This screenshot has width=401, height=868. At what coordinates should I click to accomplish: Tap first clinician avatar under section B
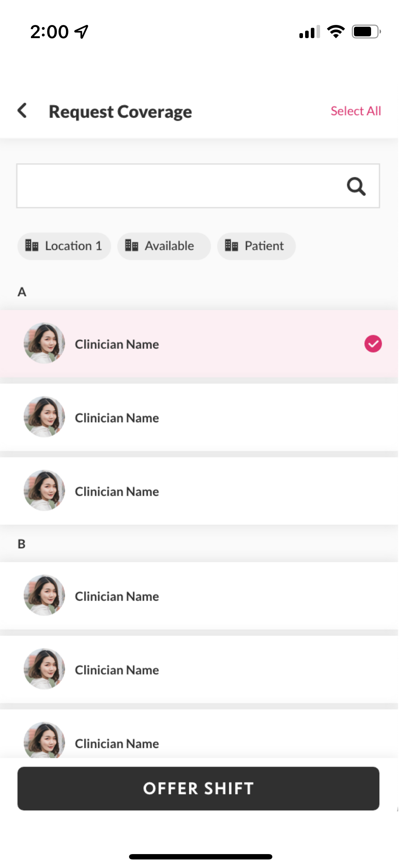tap(44, 595)
